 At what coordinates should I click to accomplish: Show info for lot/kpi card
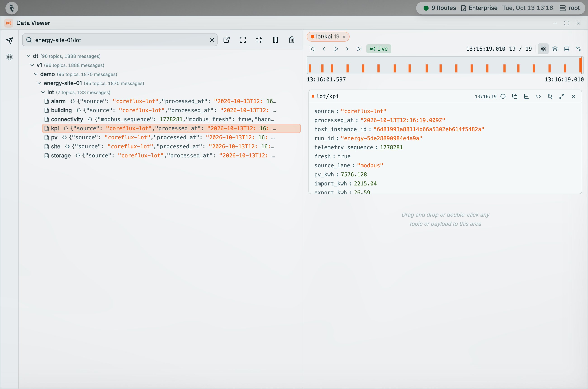503,97
